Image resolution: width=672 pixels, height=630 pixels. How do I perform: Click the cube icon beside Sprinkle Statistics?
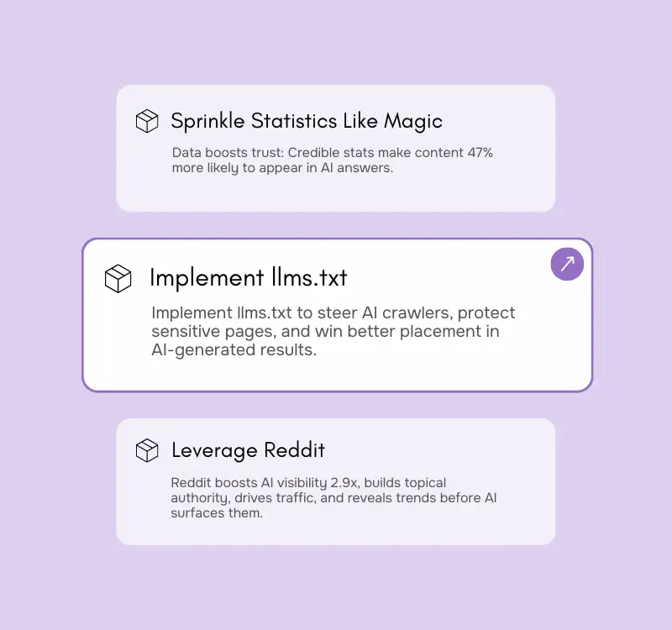tap(147, 122)
